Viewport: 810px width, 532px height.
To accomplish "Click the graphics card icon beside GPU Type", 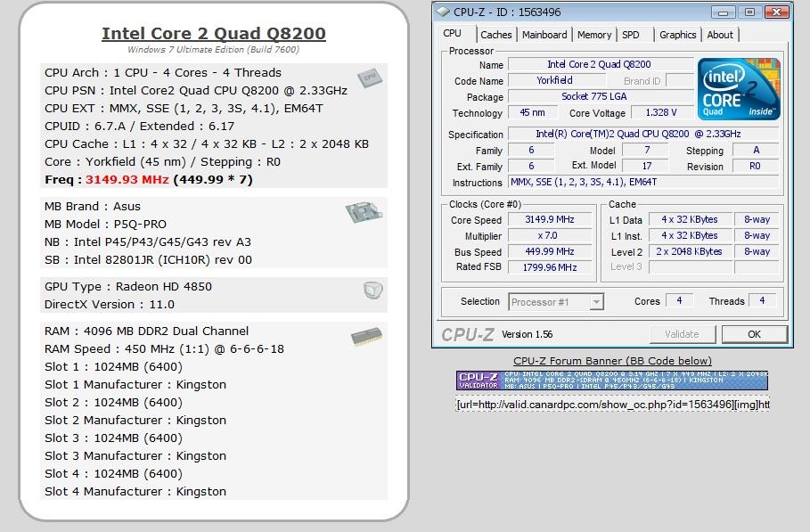I will pyautogui.click(x=373, y=291).
